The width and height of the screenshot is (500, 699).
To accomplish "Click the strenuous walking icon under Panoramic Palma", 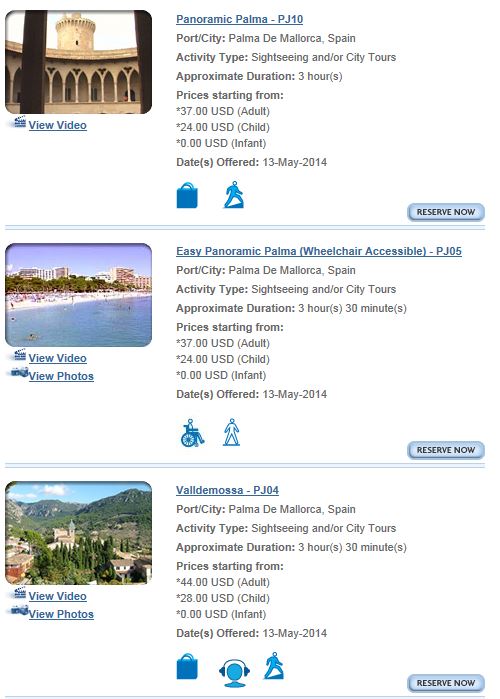I will tap(234, 195).
